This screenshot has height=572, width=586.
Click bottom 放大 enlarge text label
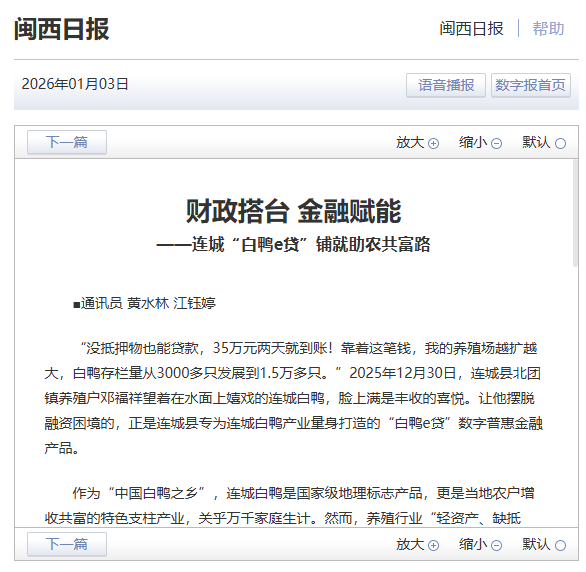410,544
